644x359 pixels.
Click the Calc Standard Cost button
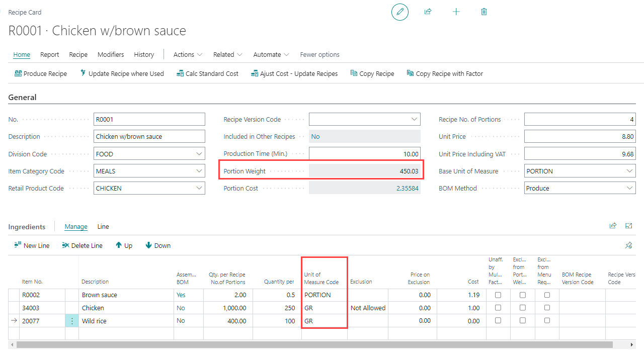(x=207, y=73)
